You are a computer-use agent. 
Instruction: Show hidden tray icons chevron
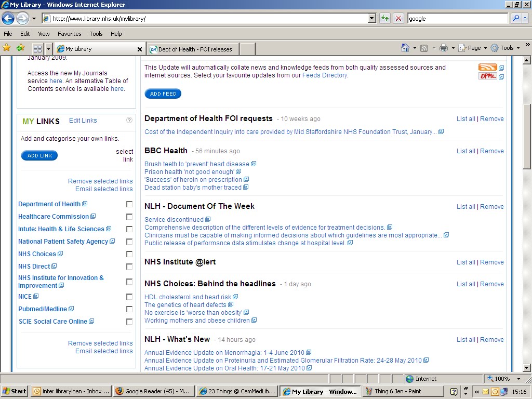coord(477,392)
